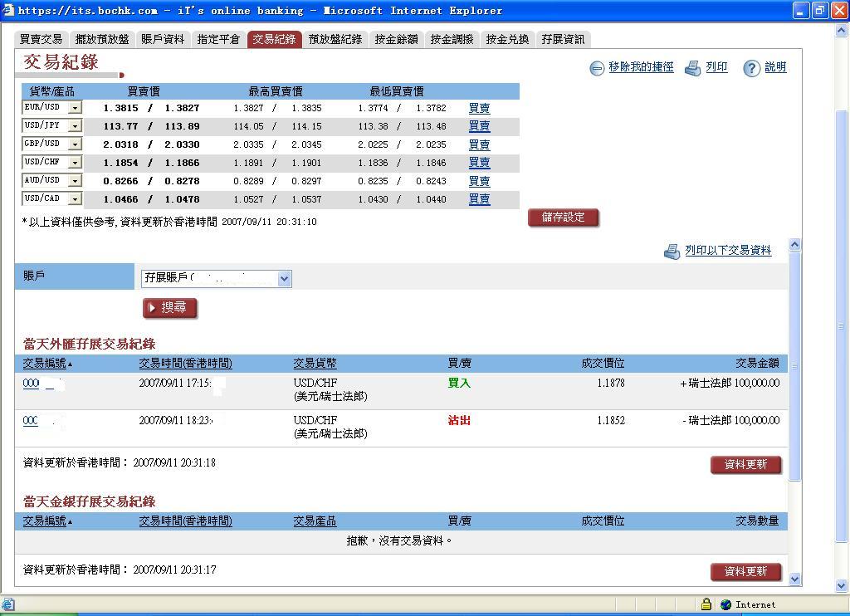Click the 抱歉，沒有交易資料 message
Image resolution: width=850 pixels, height=616 pixels.
tap(399, 541)
